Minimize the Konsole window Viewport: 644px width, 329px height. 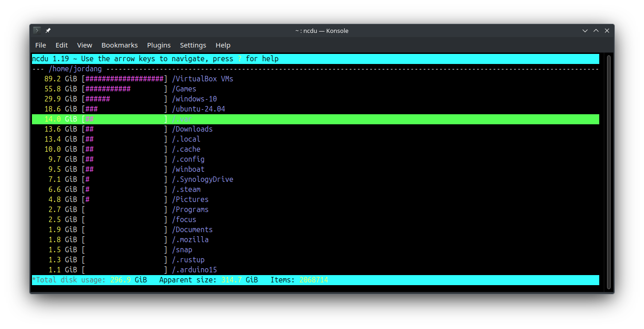585,31
